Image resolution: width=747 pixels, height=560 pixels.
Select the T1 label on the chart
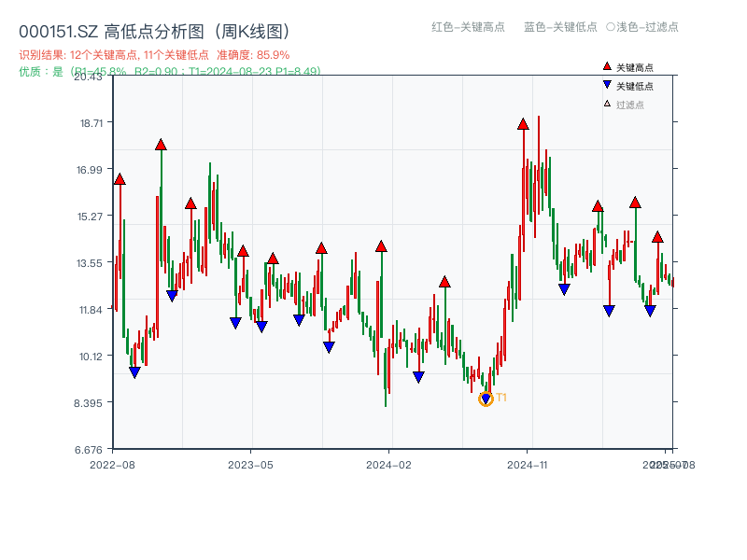tap(502, 398)
